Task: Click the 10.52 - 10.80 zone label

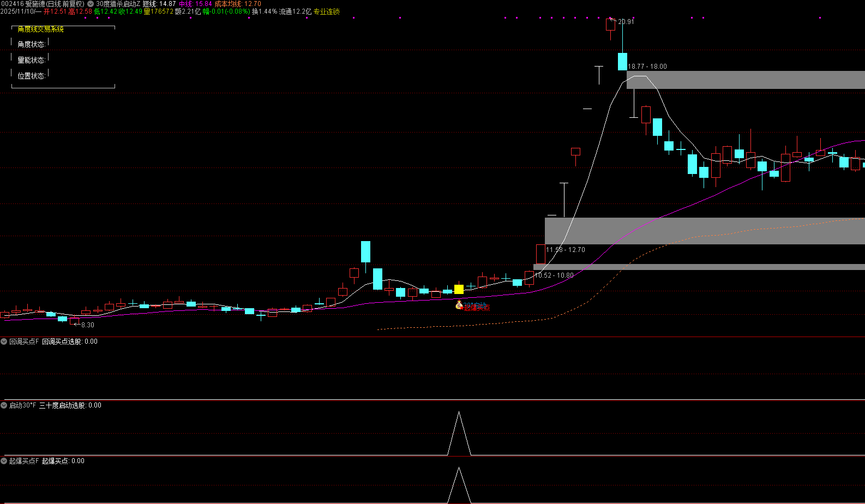Action: point(554,275)
